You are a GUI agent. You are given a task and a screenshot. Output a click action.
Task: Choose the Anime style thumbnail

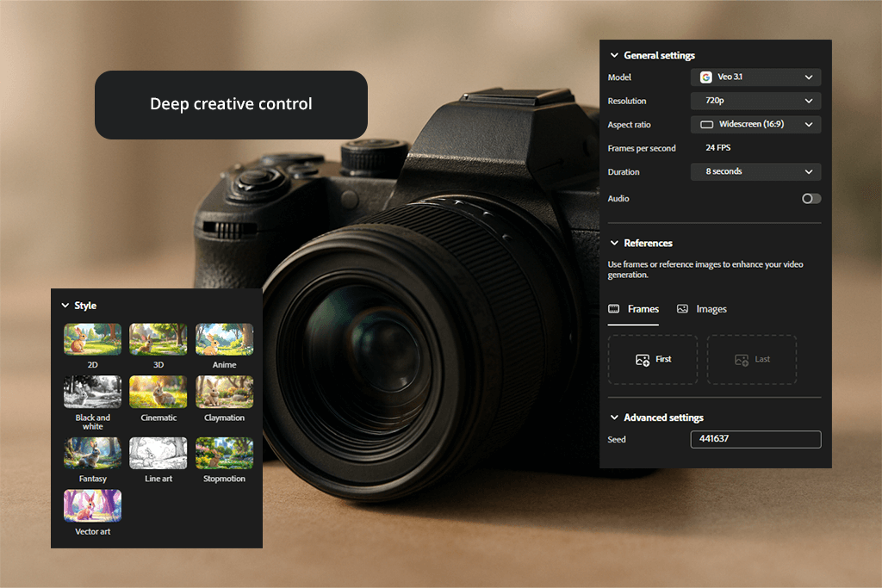(225, 339)
